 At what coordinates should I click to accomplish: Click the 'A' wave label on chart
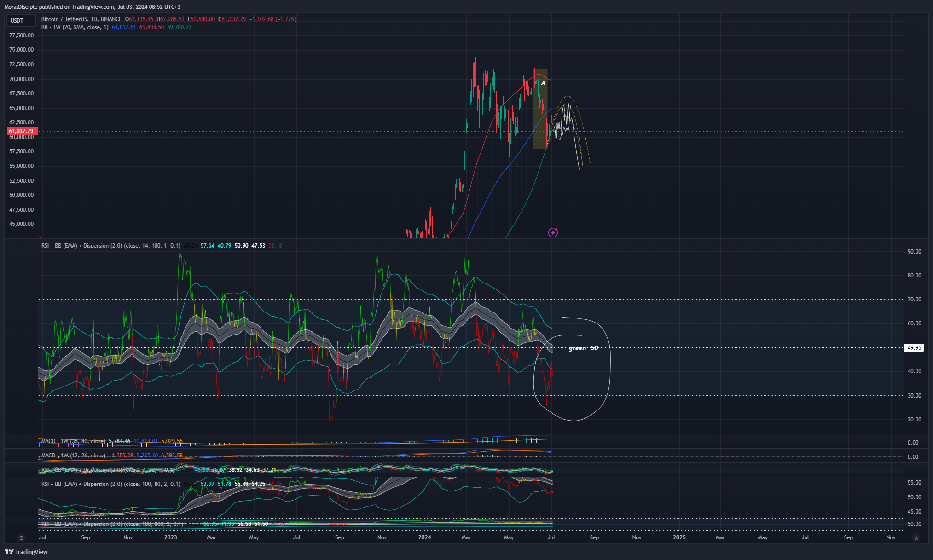pos(543,83)
